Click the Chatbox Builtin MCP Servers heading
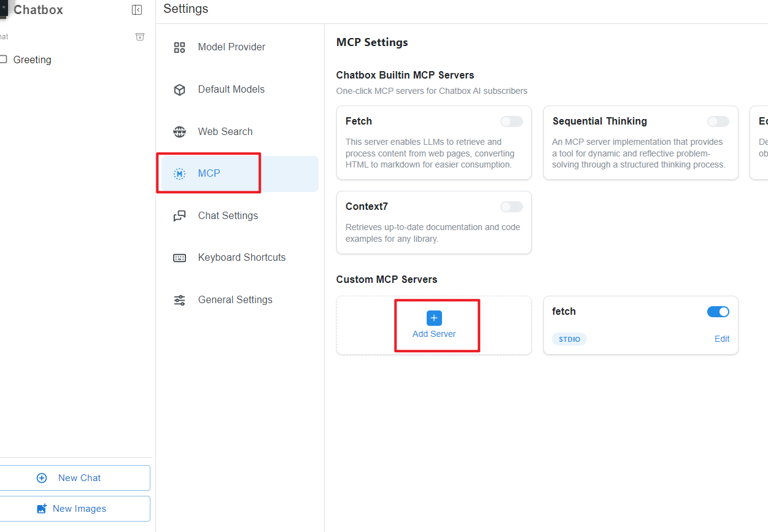Image resolution: width=768 pixels, height=532 pixels. 405,75
